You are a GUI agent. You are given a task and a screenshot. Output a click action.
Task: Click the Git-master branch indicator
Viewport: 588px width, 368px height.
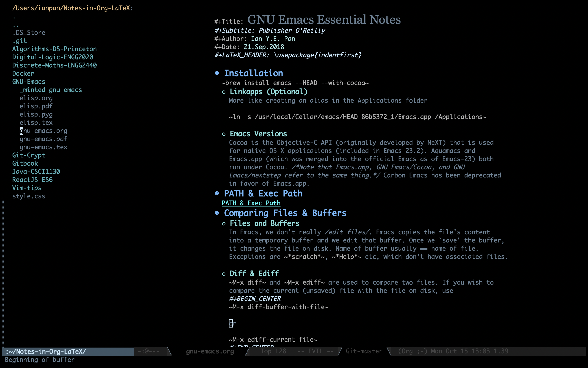(x=364, y=351)
